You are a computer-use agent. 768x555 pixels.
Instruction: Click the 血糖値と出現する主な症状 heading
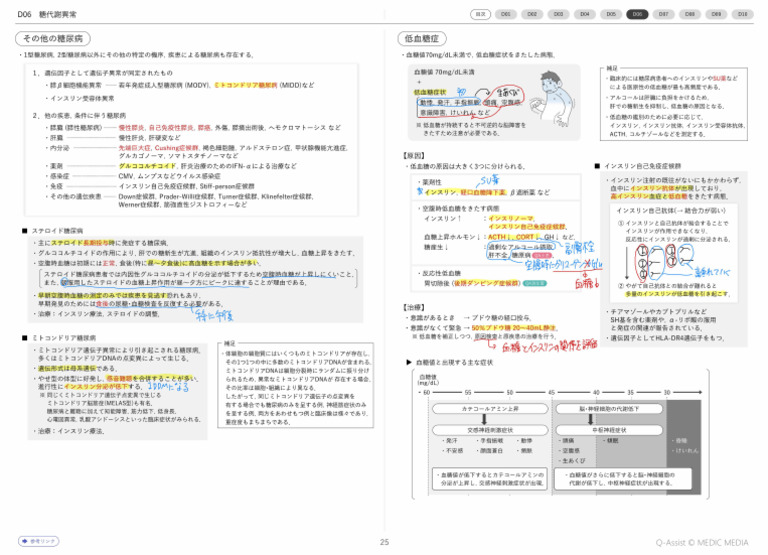[x=454, y=362]
